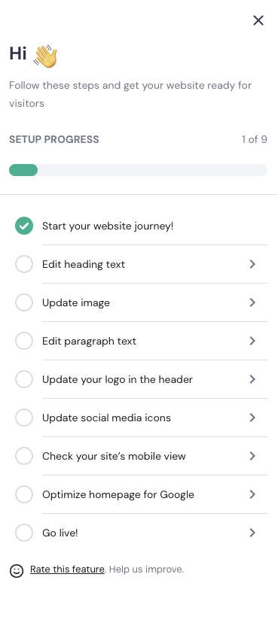Expand Edit heading text chevron arrow
The height and width of the screenshot is (644, 278).
point(252,264)
